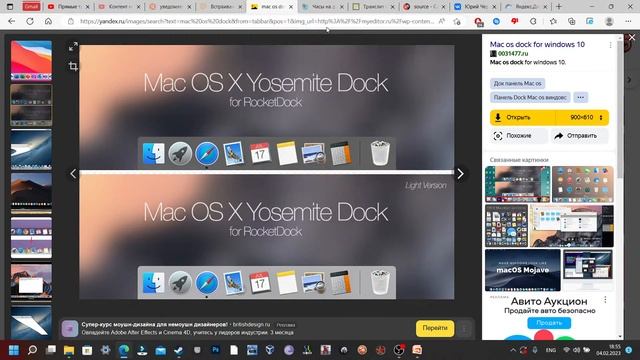Image resolution: width=640 pixels, height=360 pixels.
Task: Close the Yandex image viewer
Action: 632,38
